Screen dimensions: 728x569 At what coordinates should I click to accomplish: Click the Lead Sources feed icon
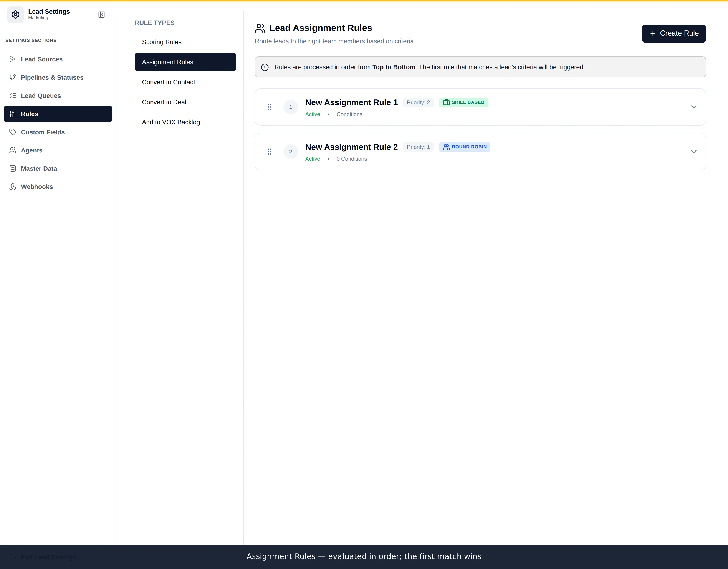[13, 59]
